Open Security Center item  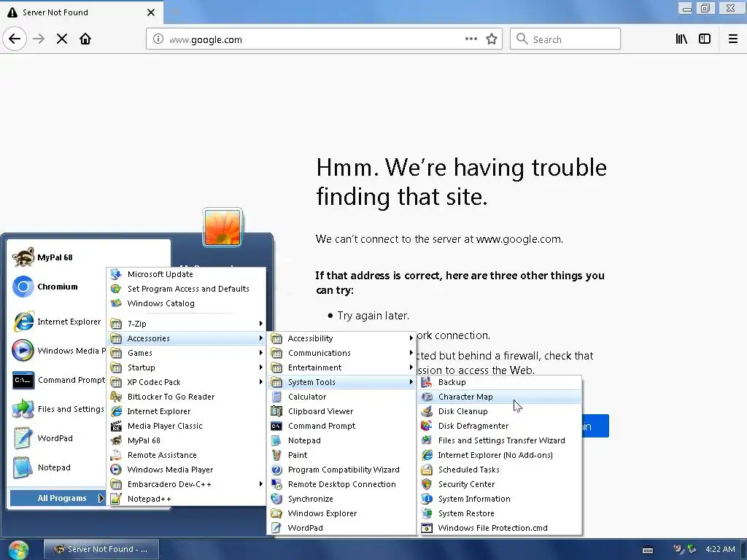[x=500, y=484]
